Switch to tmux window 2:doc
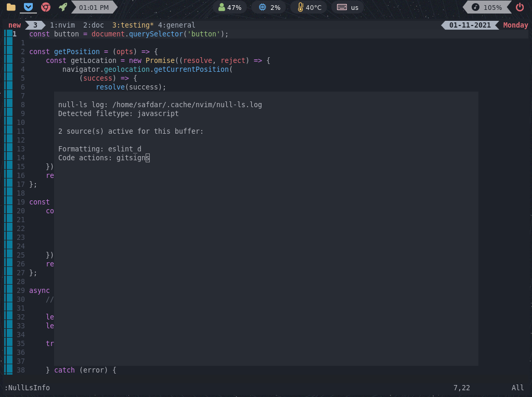 pos(94,25)
